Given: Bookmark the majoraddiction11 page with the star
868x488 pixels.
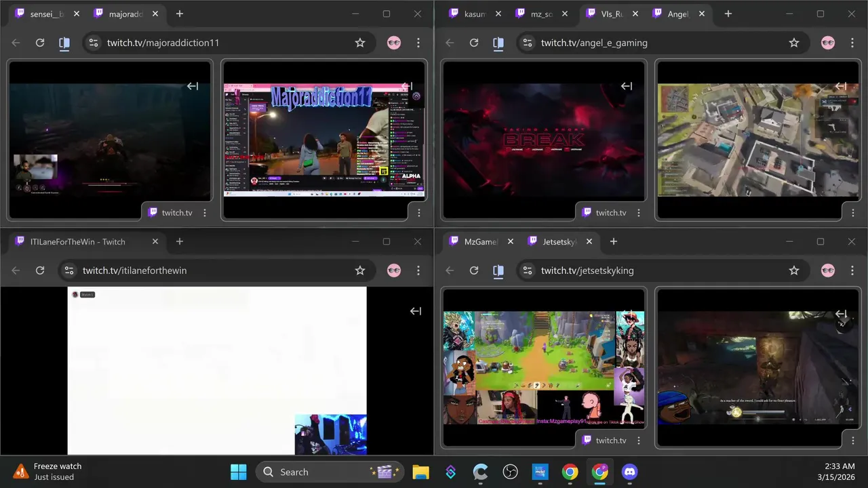Looking at the screenshot, I should pos(360,43).
